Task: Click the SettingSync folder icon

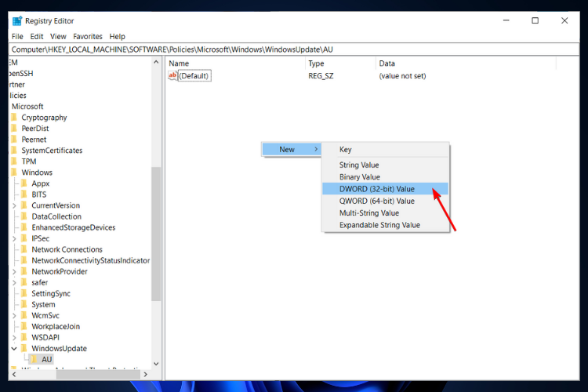Action: pyautogui.click(x=24, y=293)
